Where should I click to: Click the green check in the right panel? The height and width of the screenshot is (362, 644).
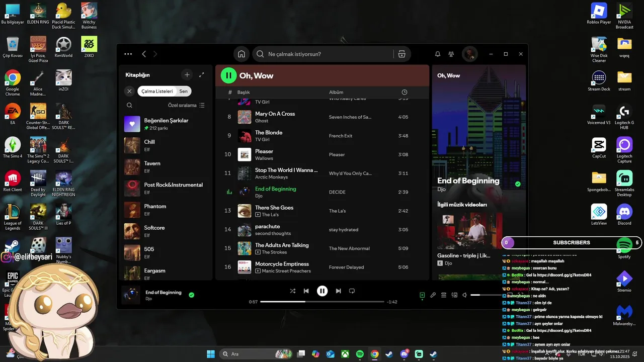click(x=518, y=184)
